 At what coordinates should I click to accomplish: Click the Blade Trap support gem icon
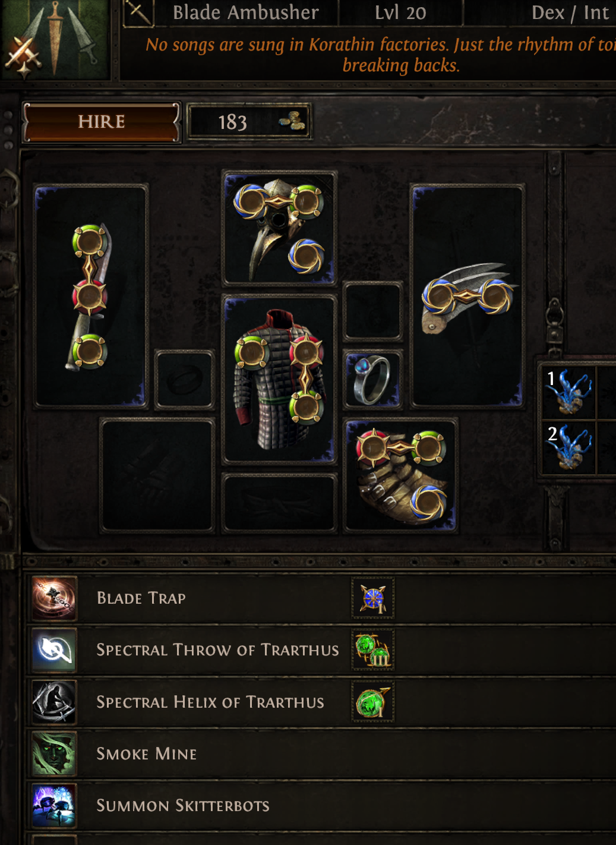(x=373, y=598)
